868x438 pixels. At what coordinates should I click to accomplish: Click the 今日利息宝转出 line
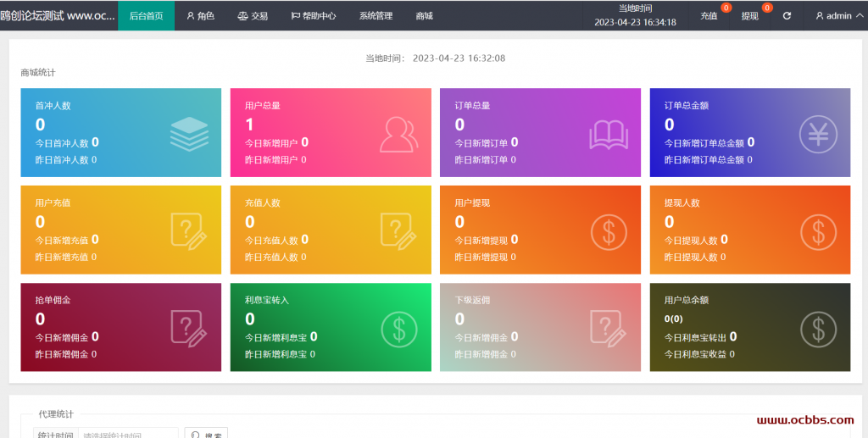click(700, 337)
